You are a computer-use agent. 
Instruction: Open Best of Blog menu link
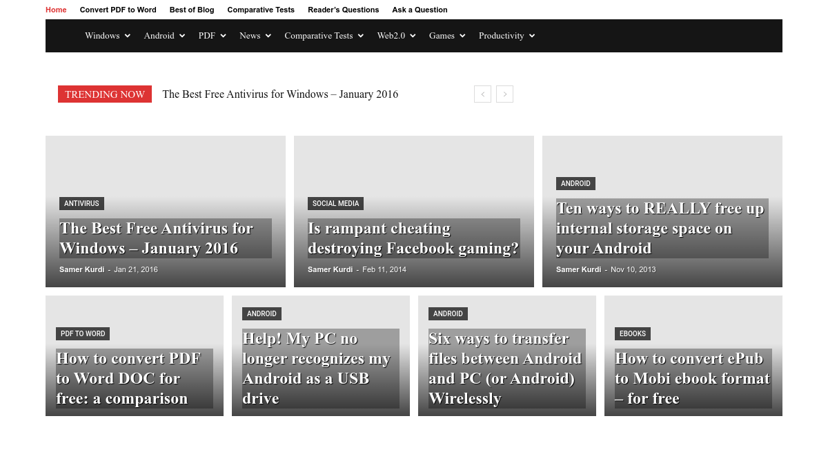[192, 10]
